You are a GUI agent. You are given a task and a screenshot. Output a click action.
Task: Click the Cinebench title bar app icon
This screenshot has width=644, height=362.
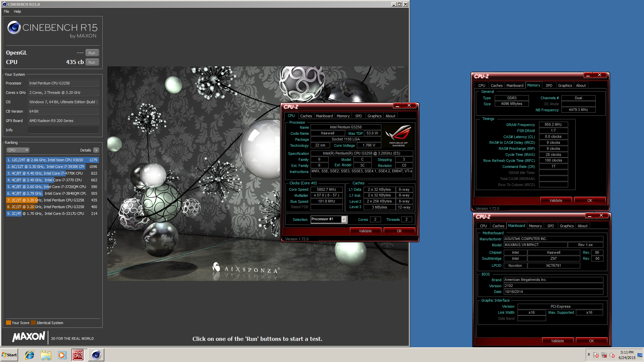point(4,4)
